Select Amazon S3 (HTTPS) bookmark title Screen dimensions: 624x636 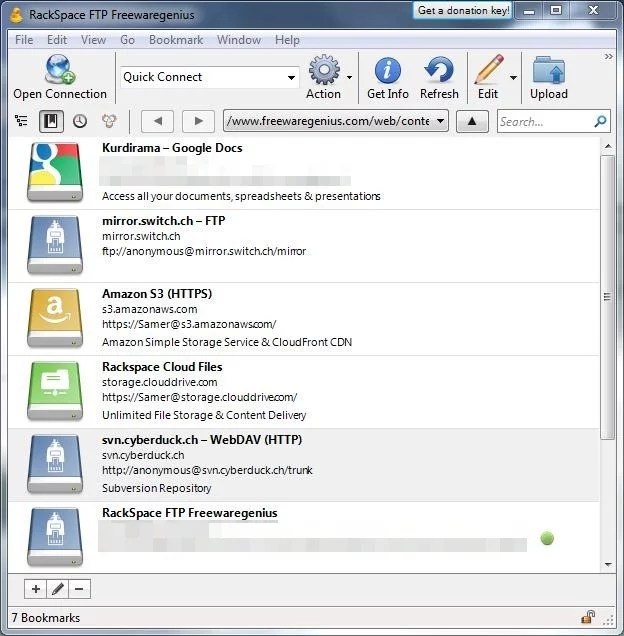pos(157,294)
